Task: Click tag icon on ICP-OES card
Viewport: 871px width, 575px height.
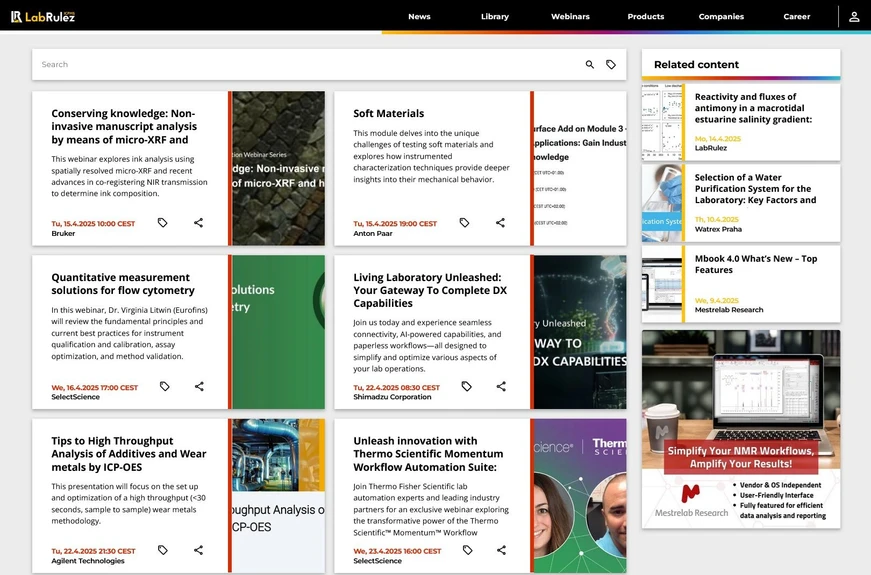Action: (x=162, y=550)
